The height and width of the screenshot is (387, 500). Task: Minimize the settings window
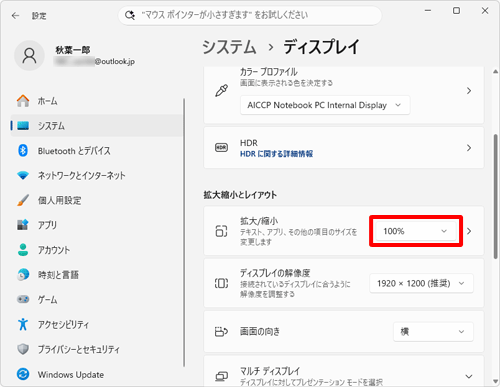point(428,11)
